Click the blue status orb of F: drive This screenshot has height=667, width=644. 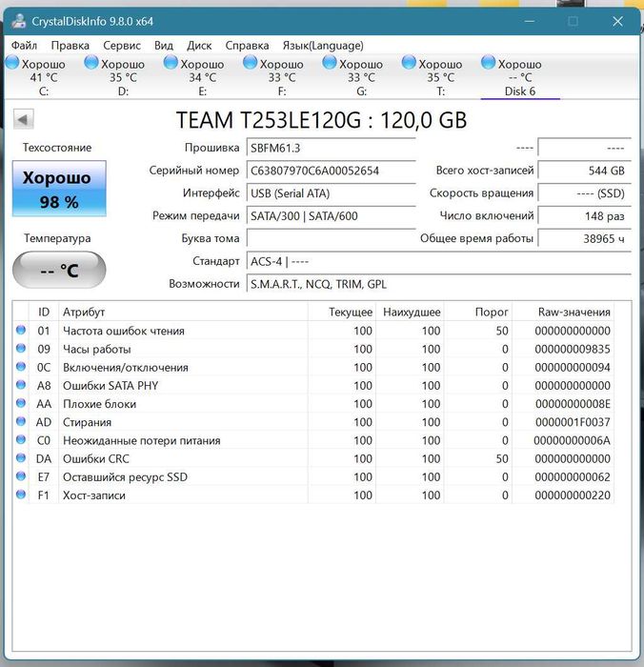point(251,63)
